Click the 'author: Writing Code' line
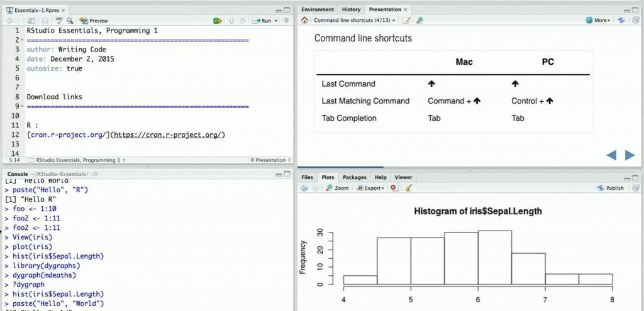Screen dimensions: 644x311 point(66,50)
